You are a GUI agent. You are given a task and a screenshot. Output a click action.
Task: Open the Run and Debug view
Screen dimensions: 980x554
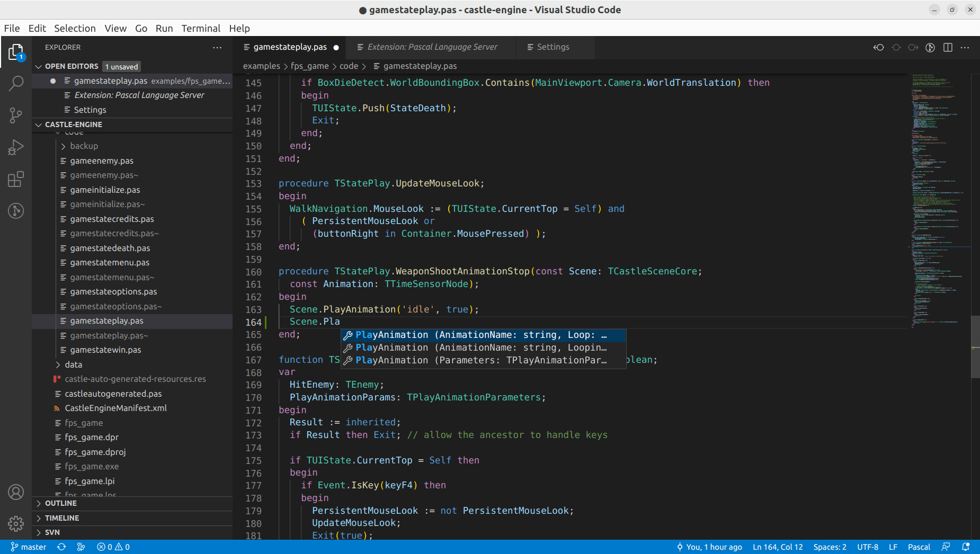pos(16,147)
